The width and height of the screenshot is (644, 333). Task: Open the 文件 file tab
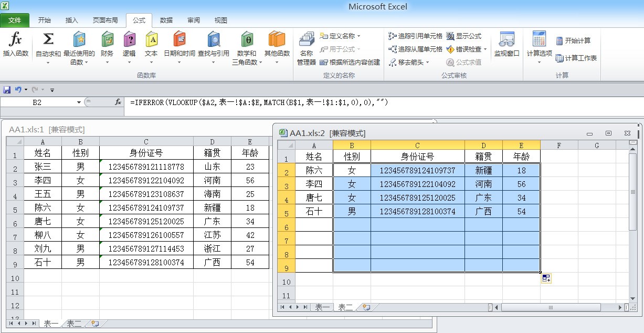[x=15, y=20]
